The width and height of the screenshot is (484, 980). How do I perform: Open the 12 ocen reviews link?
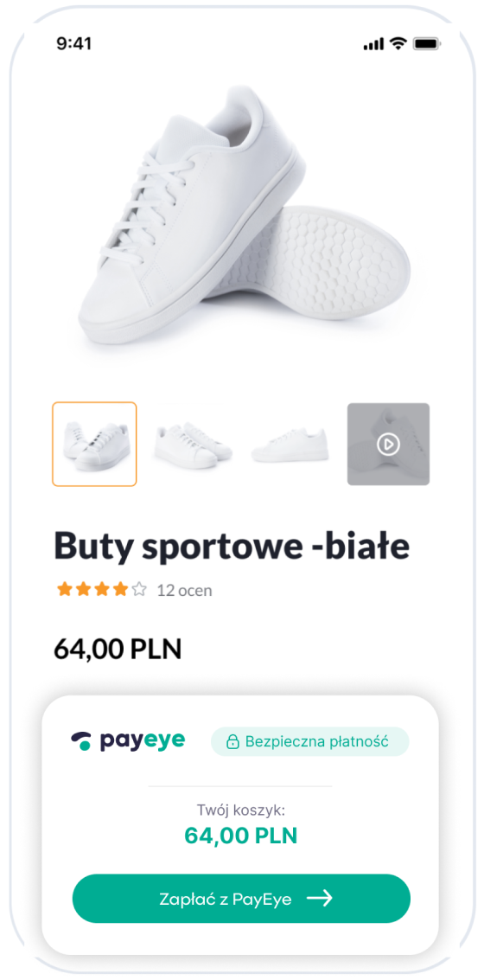coord(184,590)
